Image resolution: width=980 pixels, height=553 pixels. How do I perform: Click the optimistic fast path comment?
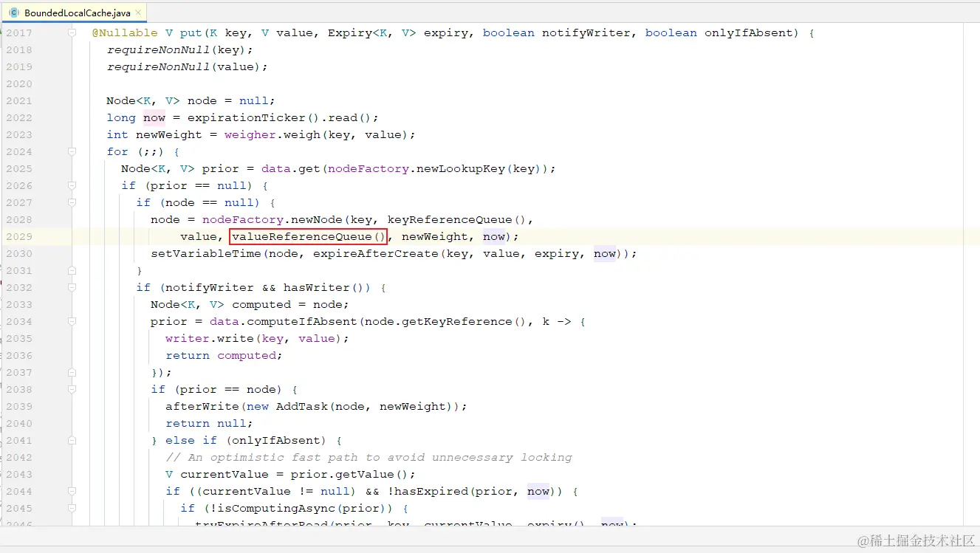click(369, 457)
